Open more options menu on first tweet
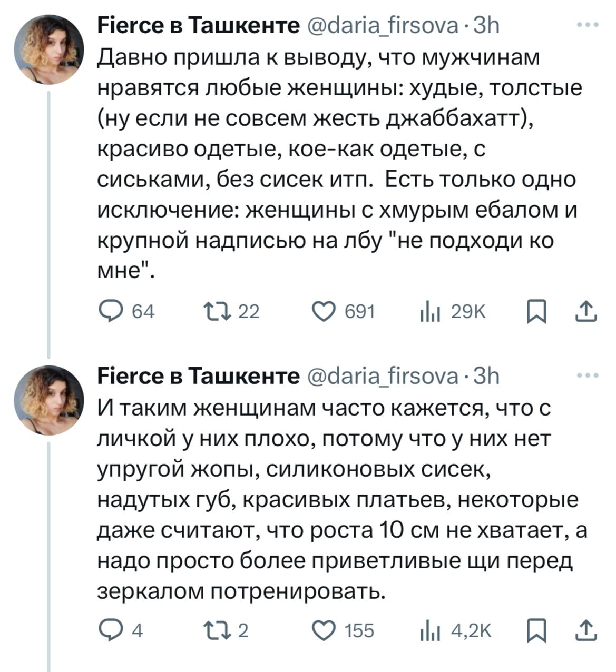The height and width of the screenshot is (672, 616). coord(588,24)
